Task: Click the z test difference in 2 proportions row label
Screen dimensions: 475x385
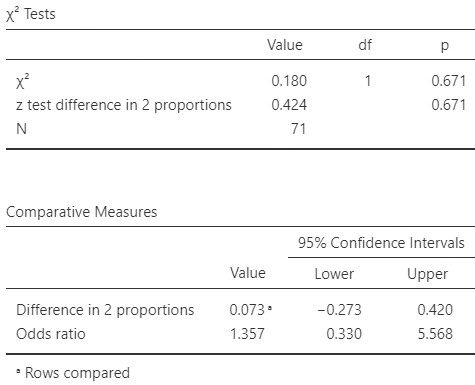Action: (124, 105)
